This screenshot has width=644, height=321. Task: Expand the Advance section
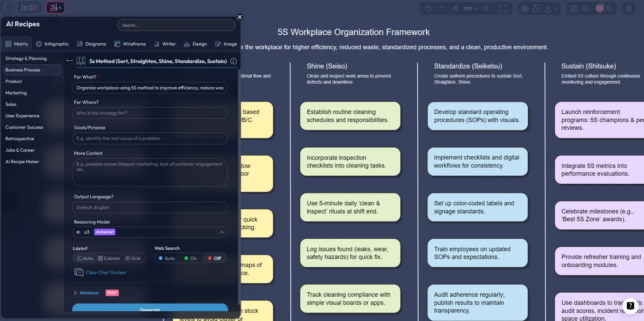click(x=89, y=293)
